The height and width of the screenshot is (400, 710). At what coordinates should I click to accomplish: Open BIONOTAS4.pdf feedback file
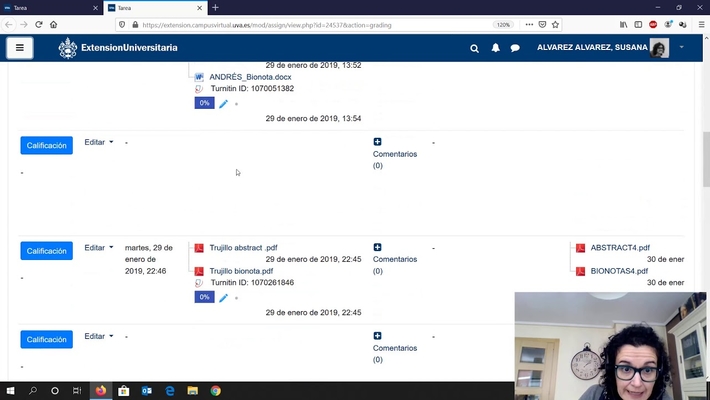point(619,271)
